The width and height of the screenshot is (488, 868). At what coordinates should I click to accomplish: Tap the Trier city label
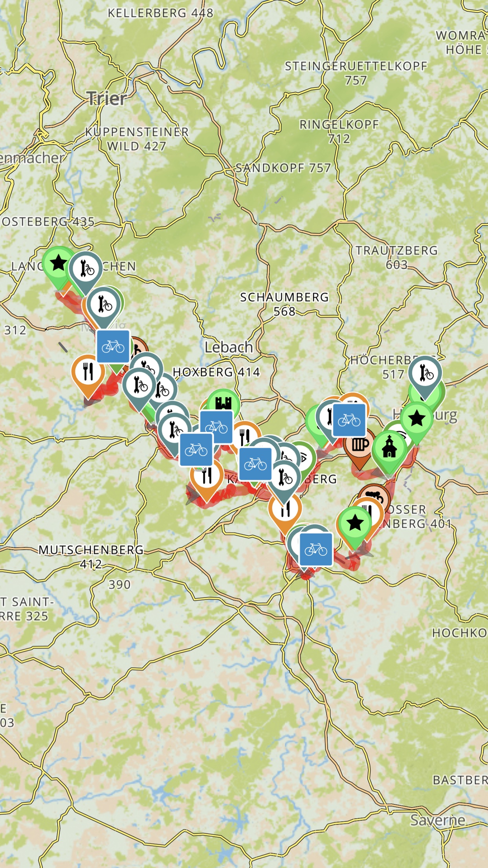[107, 99]
